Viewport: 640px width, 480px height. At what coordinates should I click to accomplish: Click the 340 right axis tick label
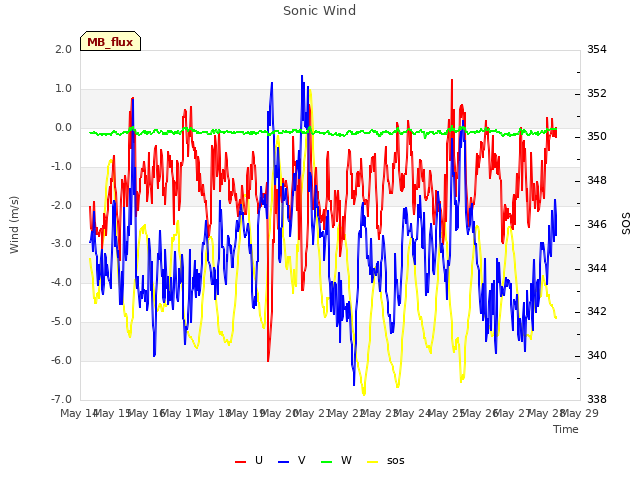pyautogui.click(x=597, y=356)
